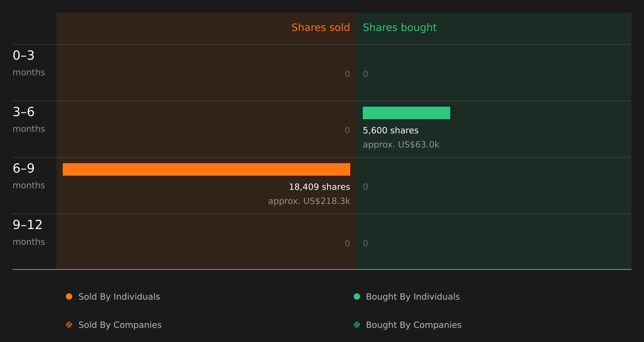Viewport: 644px width, 342px height.
Task: Click Bought By Companies legend label
Action: 413,325
